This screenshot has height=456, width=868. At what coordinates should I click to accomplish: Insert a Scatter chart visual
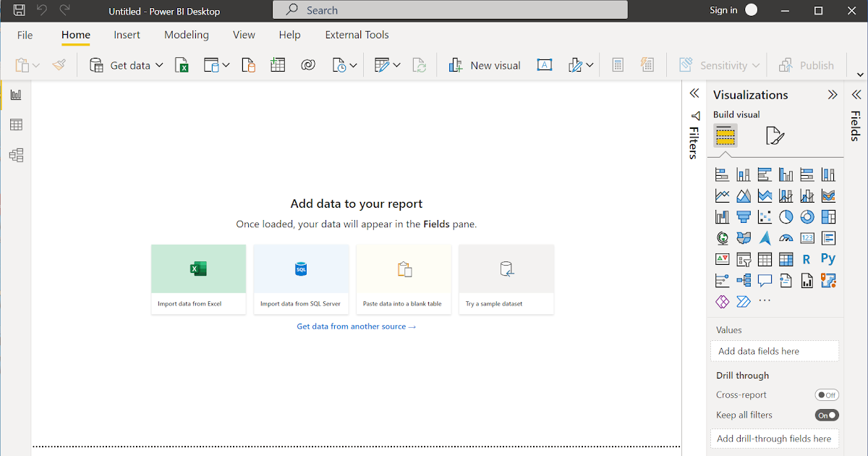(765, 217)
